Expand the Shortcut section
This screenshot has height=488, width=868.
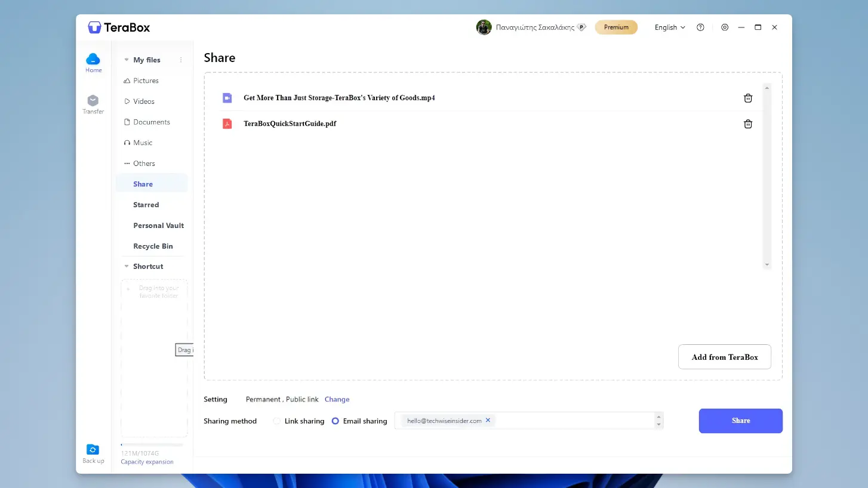(x=126, y=266)
